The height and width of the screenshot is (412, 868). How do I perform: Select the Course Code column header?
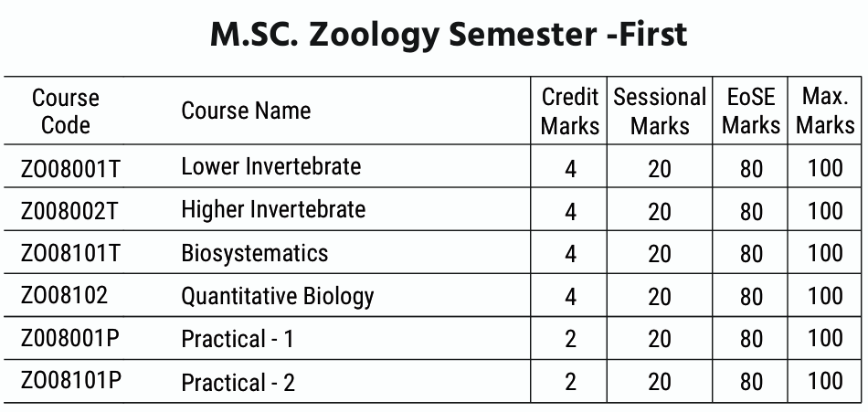coord(66,111)
